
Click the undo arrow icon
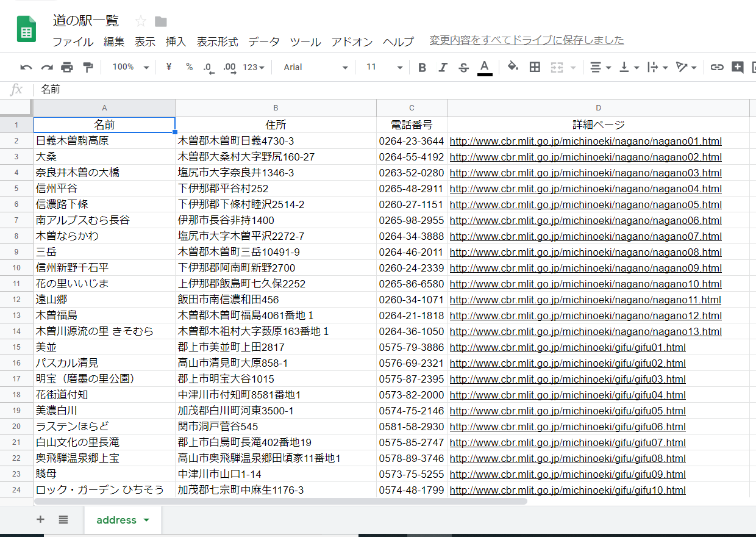click(x=26, y=67)
